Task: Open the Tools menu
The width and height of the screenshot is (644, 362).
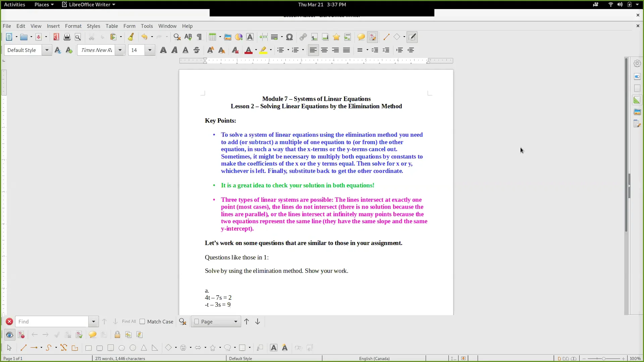Action: [147, 26]
